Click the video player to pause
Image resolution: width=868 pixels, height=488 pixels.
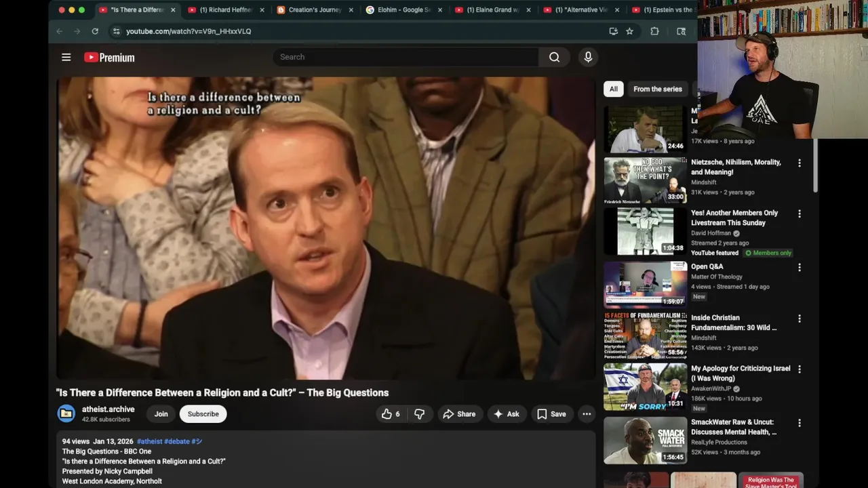click(x=325, y=228)
